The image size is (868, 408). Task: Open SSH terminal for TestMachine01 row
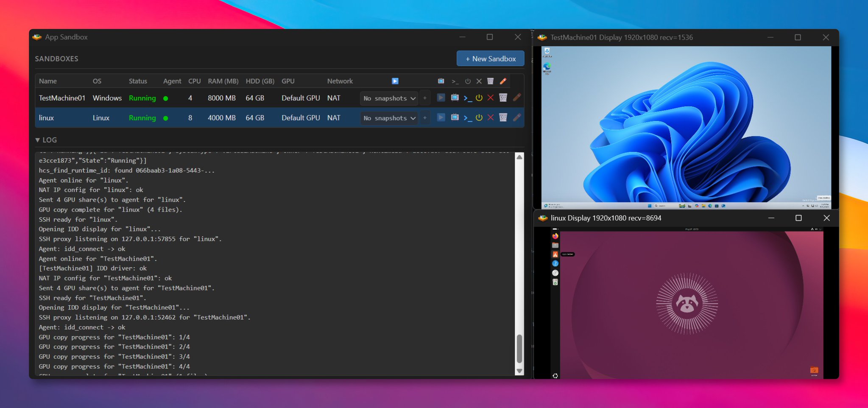(x=467, y=98)
